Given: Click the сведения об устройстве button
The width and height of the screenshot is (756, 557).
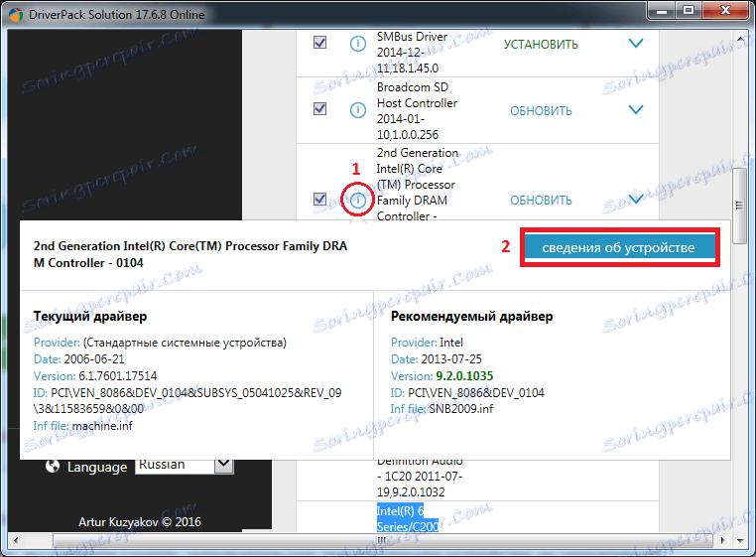Looking at the screenshot, I should point(619,247).
